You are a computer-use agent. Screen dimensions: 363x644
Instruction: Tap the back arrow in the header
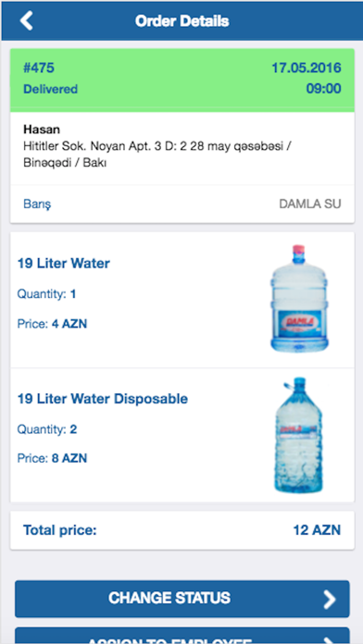point(26,20)
